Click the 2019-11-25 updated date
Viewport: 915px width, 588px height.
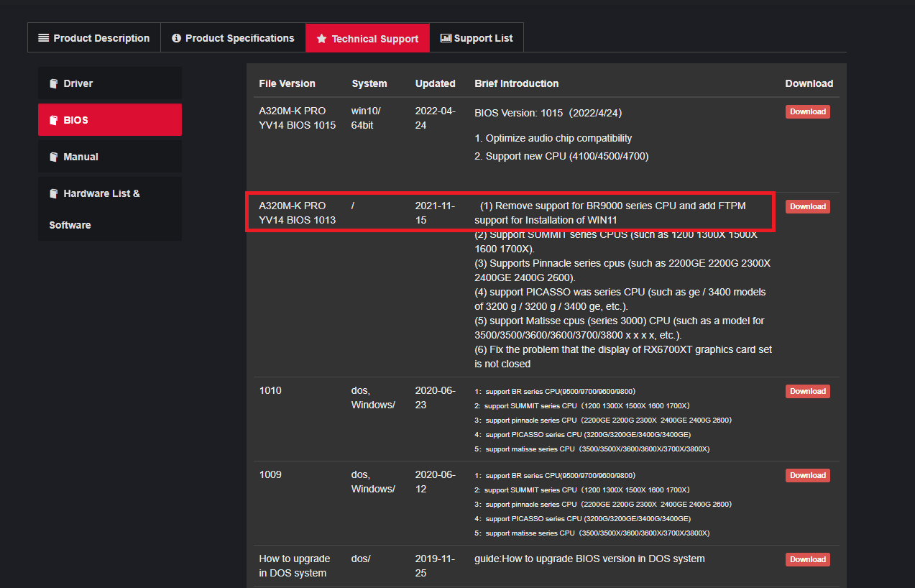[436, 566]
